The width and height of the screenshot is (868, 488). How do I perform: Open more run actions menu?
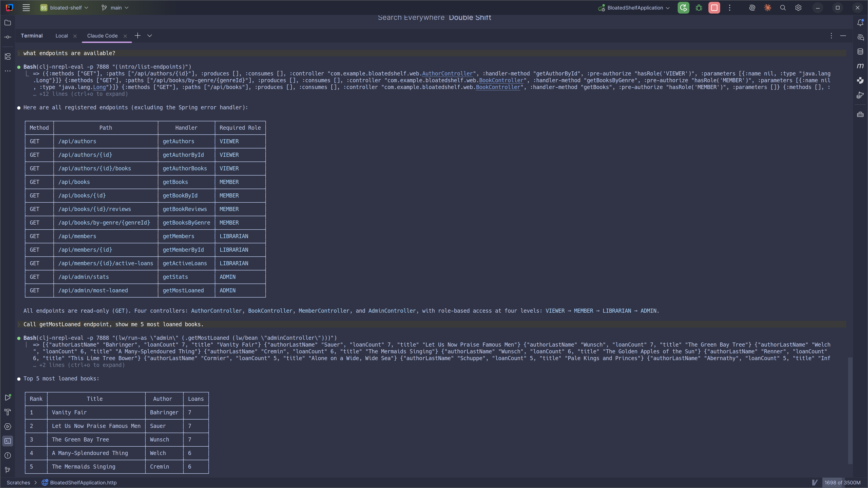tap(729, 8)
